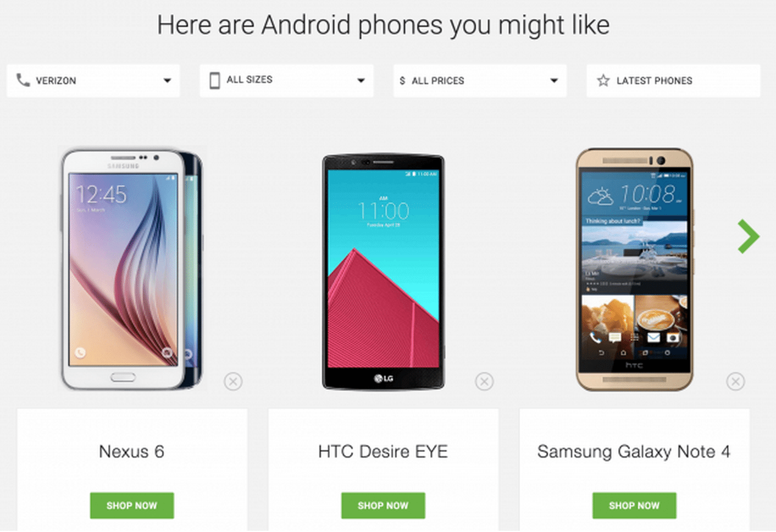Open the black LG phone image
This screenshot has height=532, width=776.
384,271
